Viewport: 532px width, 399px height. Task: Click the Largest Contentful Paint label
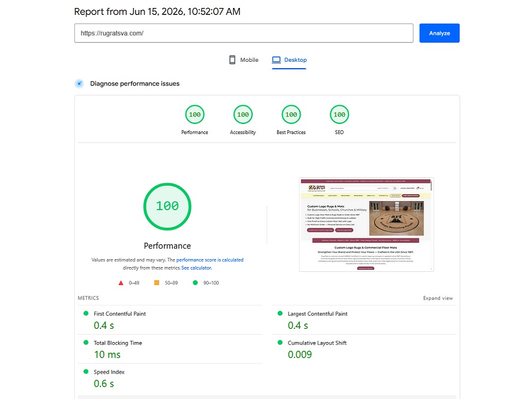[x=318, y=314]
